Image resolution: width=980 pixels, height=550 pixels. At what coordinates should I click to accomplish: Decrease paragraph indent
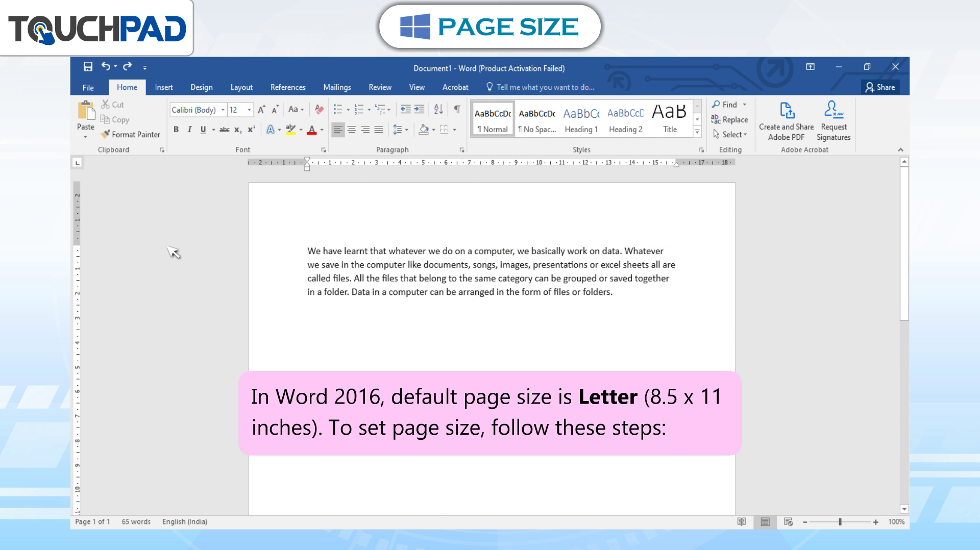tap(405, 110)
